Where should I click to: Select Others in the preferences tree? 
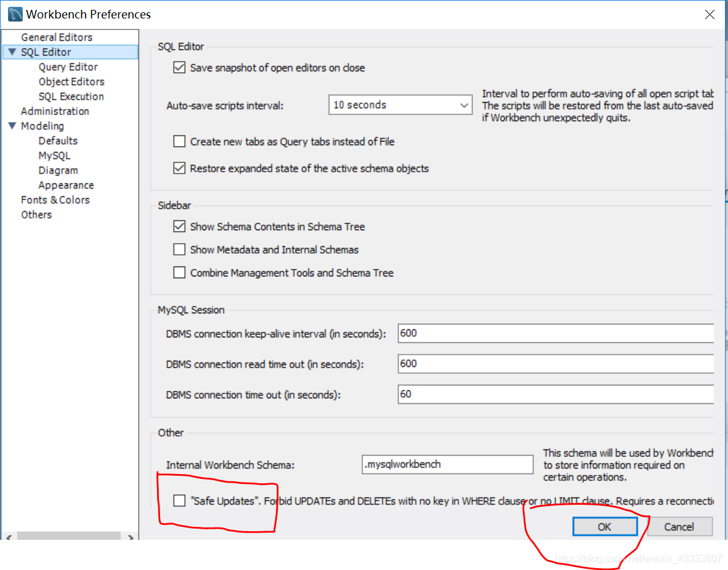click(x=36, y=215)
